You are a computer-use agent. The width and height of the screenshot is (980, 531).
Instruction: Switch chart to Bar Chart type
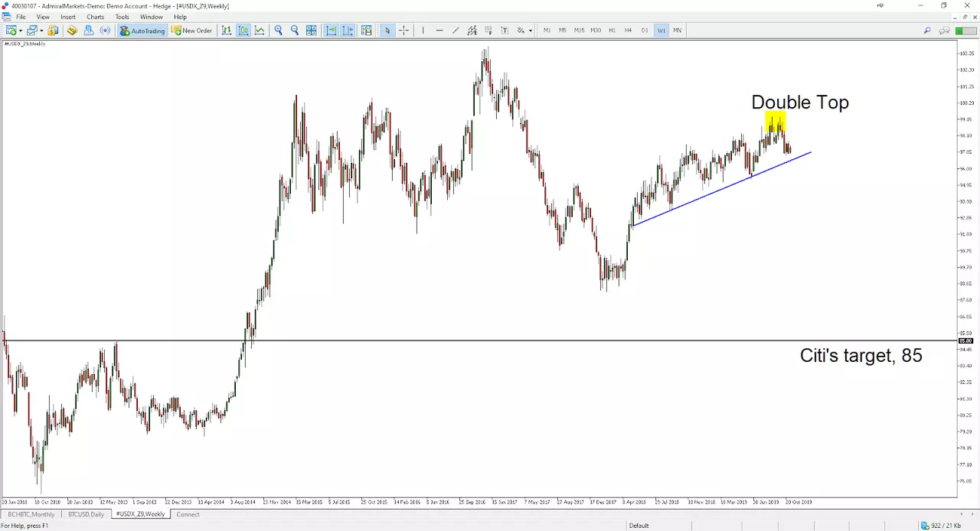tap(227, 31)
